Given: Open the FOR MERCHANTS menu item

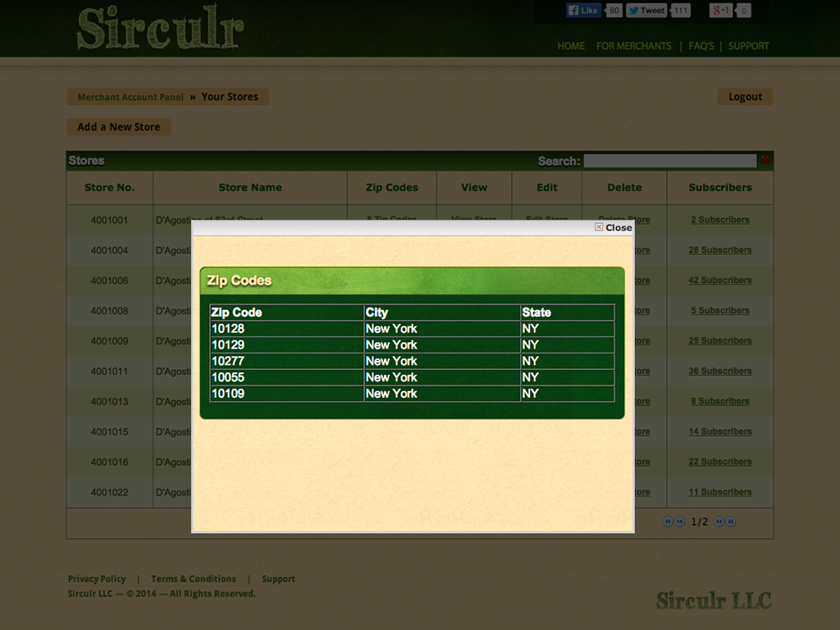Looking at the screenshot, I should point(633,46).
